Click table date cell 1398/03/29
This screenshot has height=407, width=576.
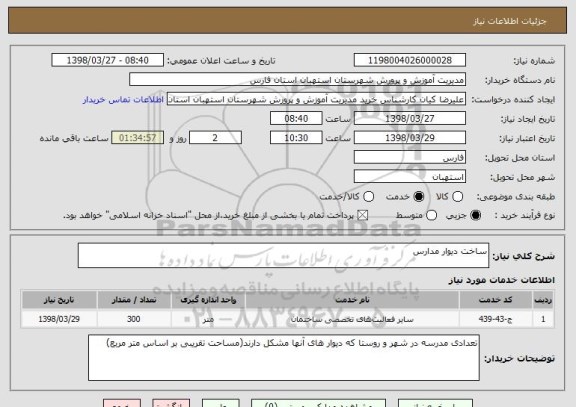(59, 319)
